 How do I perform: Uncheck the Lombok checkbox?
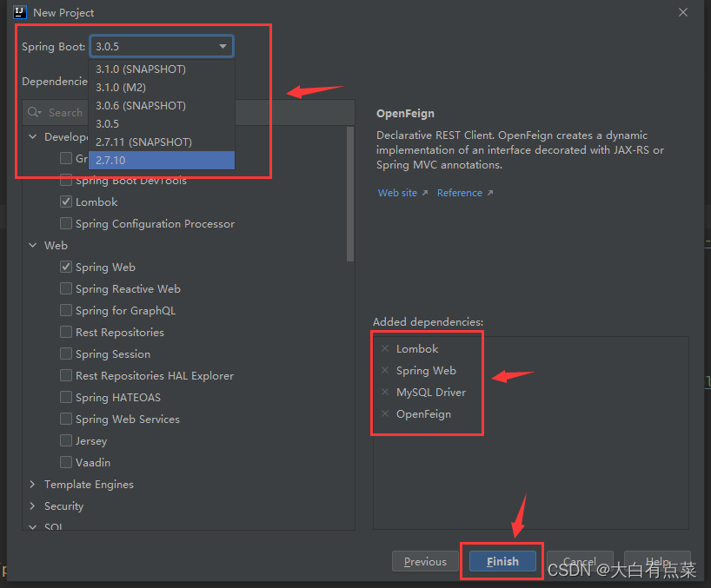pos(66,202)
